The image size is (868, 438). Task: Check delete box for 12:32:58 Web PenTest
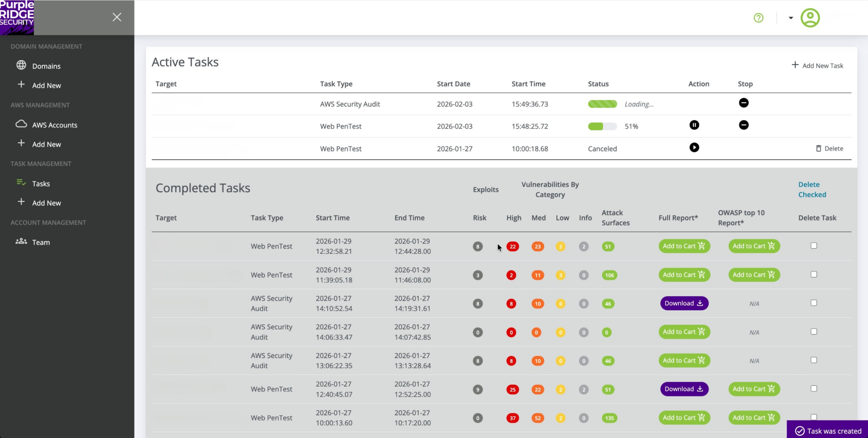tap(813, 246)
